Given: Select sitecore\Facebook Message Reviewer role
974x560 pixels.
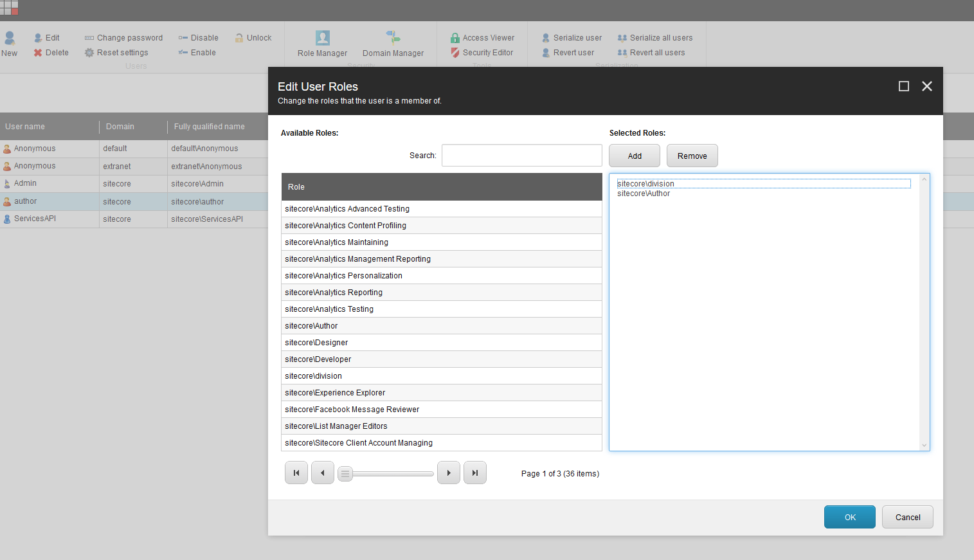Looking at the screenshot, I should (x=442, y=410).
